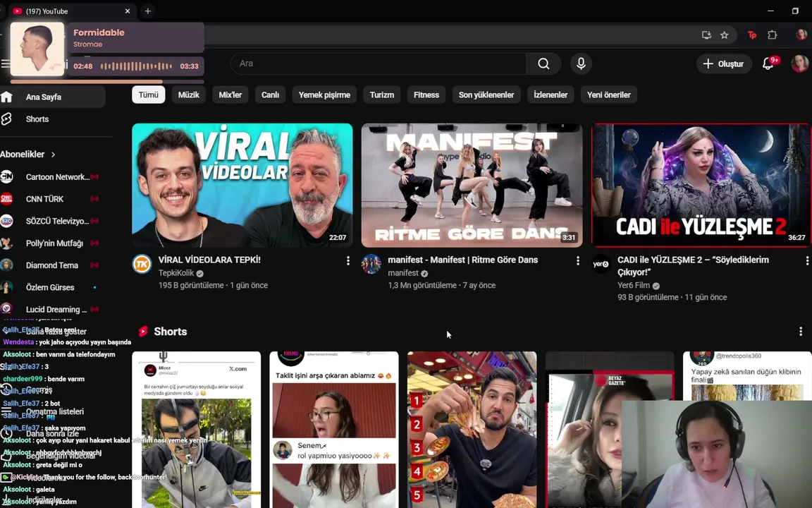812x508 pixels.
Task: Open the 'Taklit işini arşa çıkaran ablamız' Short
Action: (x=334, y=430)
